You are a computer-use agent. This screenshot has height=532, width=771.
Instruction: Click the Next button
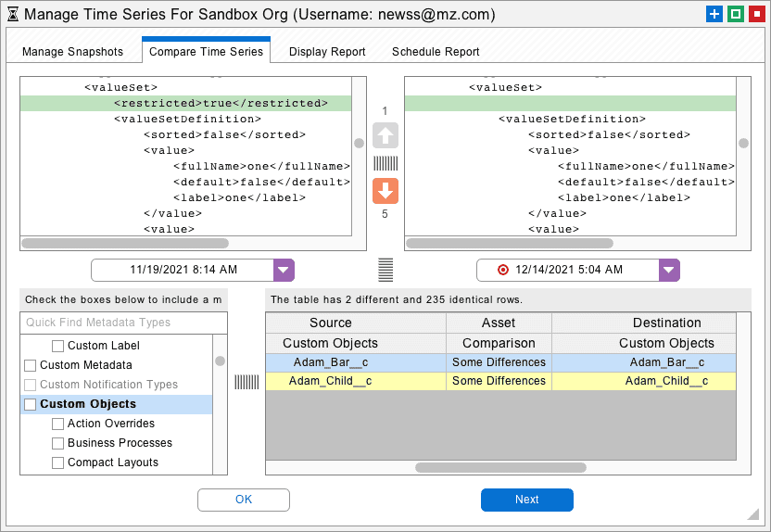(x=526, y=500)
